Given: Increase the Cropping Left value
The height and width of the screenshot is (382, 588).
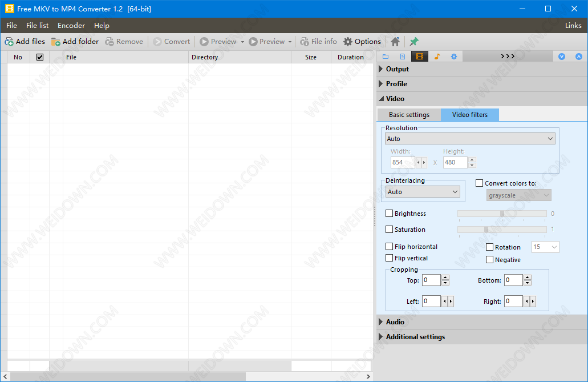Looking at the screenshot, I should click(x=451, y=301).
